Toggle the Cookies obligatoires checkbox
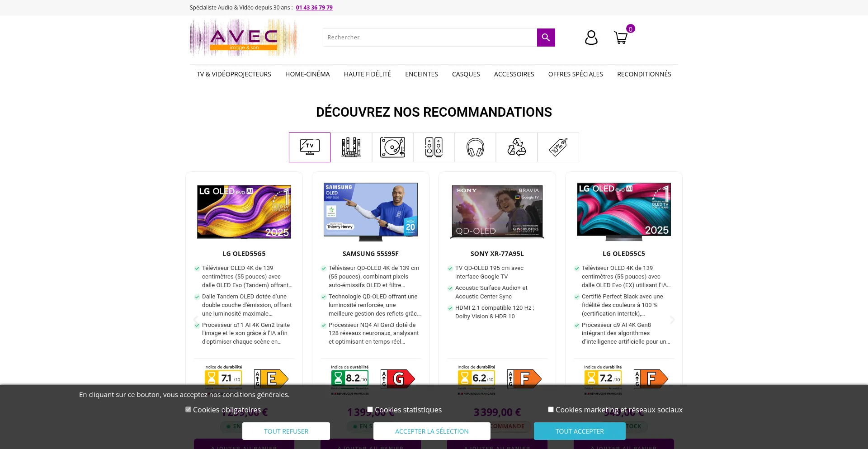 pos(188,410)
